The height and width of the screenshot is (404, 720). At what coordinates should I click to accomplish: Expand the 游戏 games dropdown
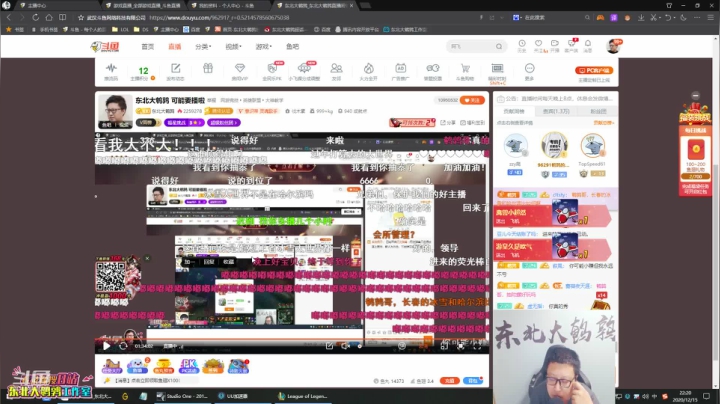click(264, 46)
